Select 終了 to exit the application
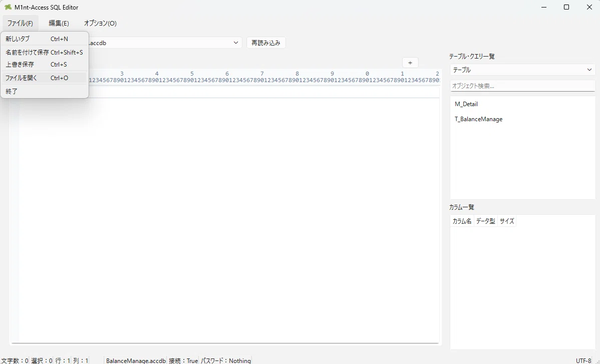The image size is (600, 364). coord(45,92)
